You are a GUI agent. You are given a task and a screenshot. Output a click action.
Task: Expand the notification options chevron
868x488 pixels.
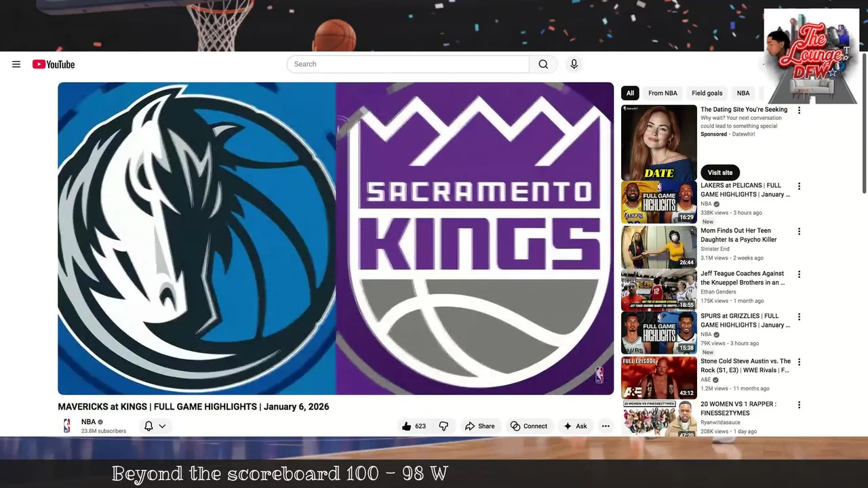coord(162,426)
